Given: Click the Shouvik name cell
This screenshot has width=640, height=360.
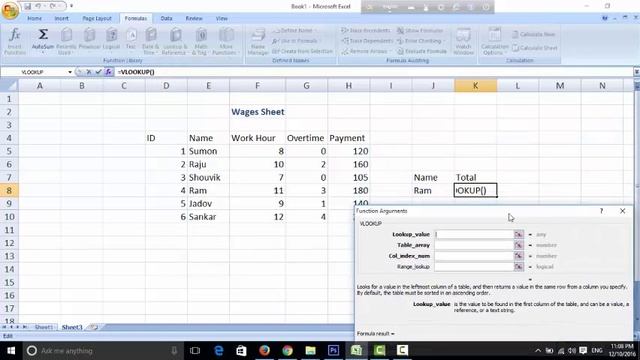Looking at the screenshot, I should pos(208,178).
